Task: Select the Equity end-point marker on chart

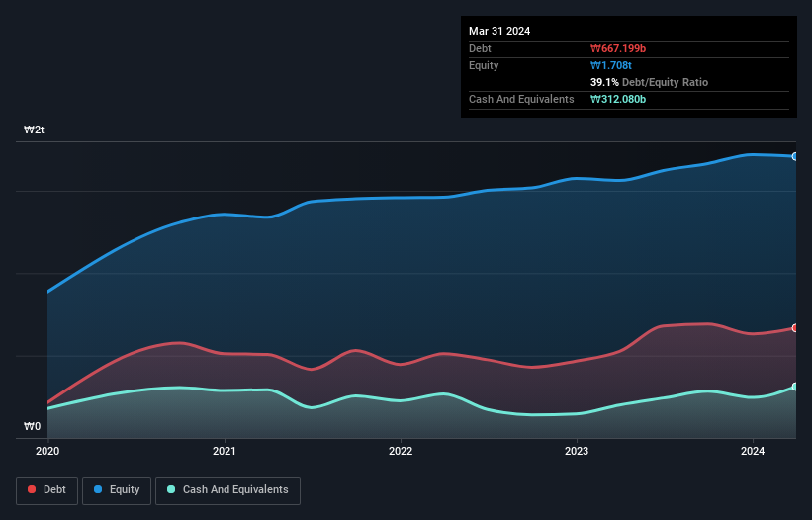Action: pyautogui.click(x=795, y=156)
